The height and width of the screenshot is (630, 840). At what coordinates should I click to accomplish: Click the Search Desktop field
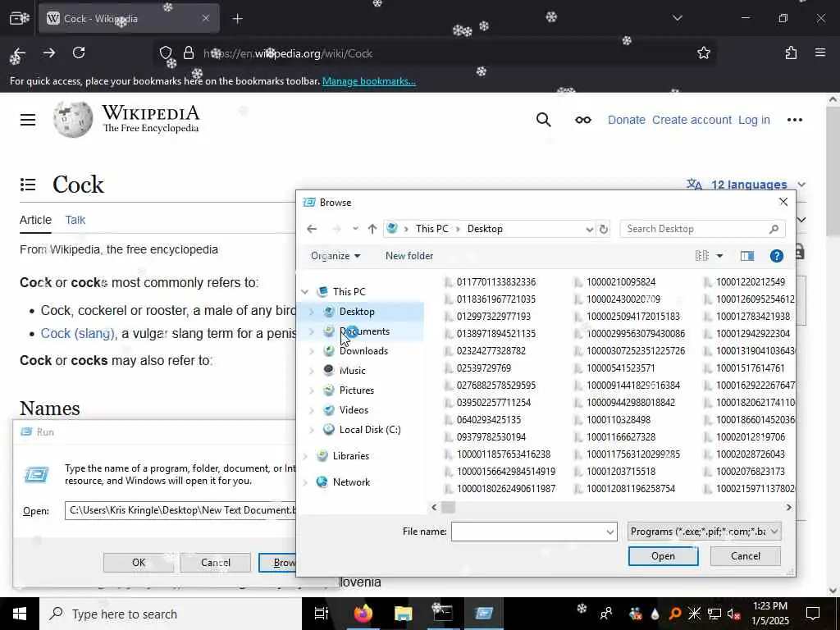702,230
